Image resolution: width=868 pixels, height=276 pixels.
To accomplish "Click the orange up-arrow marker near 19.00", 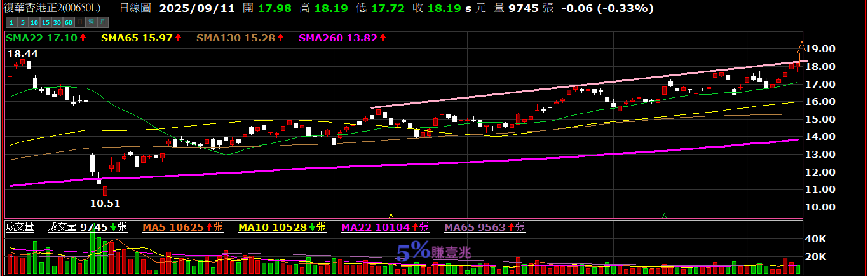I will [x=801, y=48].
